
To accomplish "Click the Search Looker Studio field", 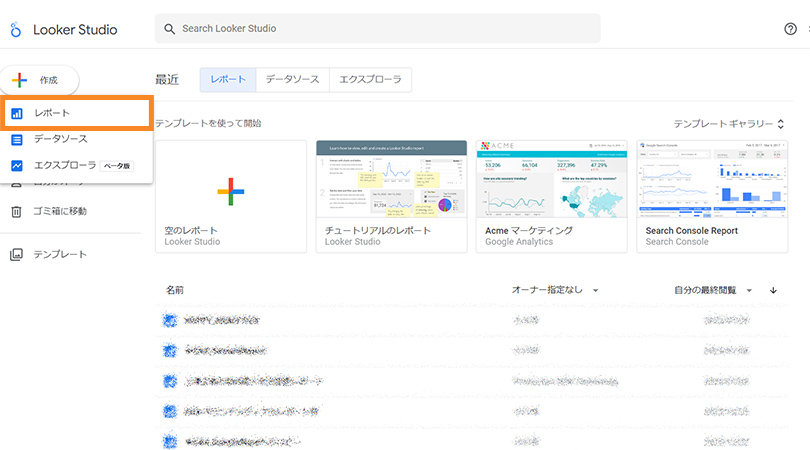I will pos(378,29).
